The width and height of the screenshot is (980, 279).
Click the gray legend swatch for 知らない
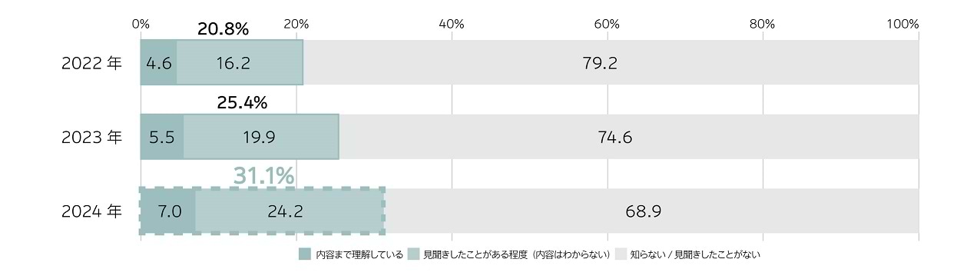620,254
